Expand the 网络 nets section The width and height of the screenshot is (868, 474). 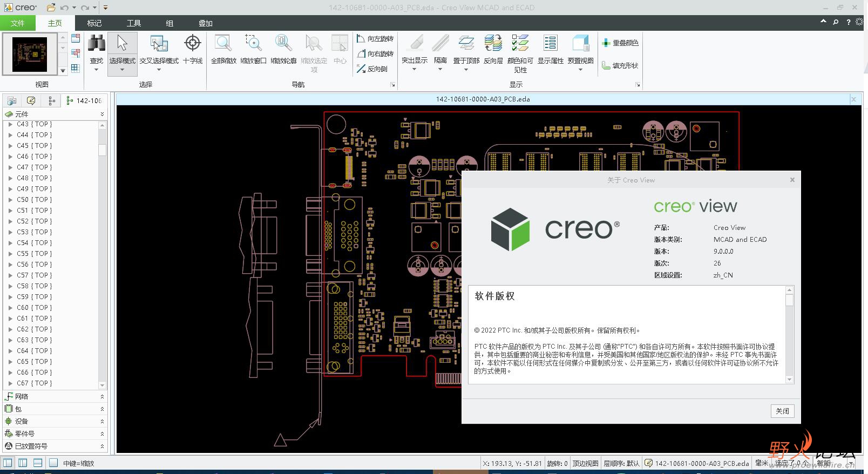coord(102,396)
